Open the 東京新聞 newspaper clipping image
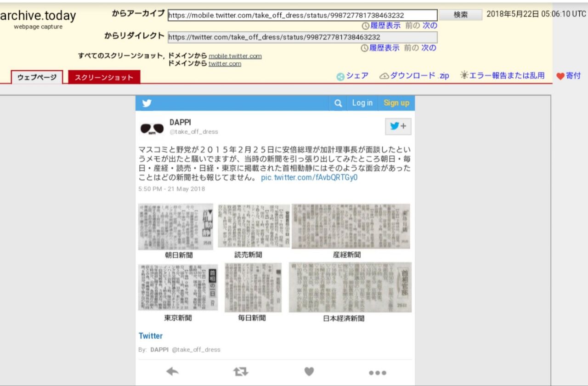This screenshot has width=588, height=386. (178, 288)
